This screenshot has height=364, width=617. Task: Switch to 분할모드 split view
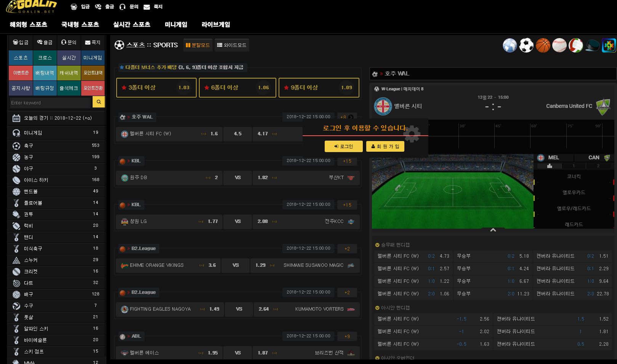click(x=198, y=45)
